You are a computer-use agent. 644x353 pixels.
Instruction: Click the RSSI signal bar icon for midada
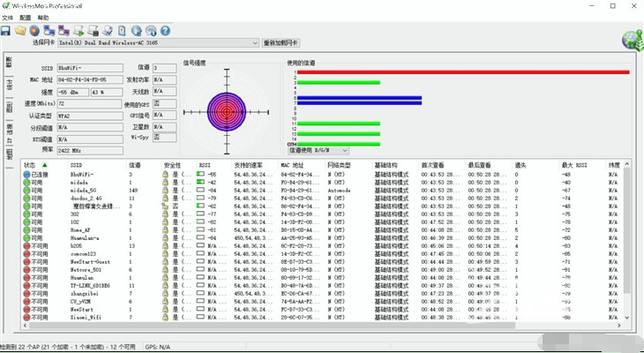[x=200, y=183]
